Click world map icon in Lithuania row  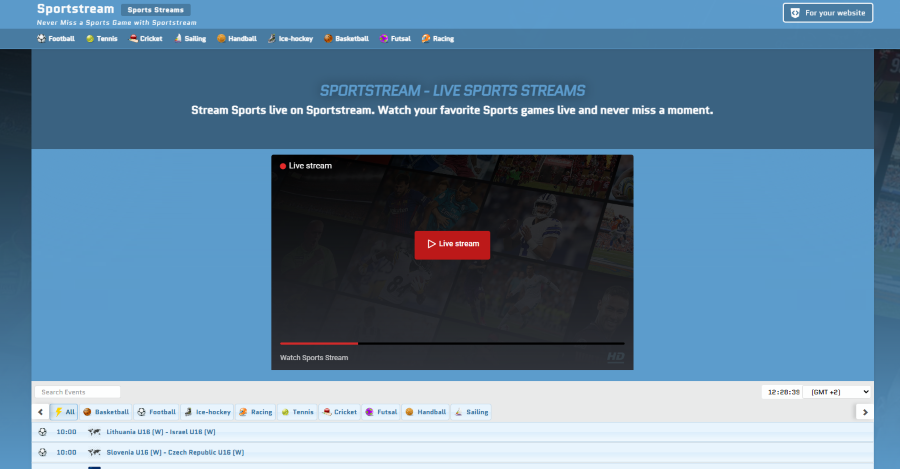94,432
